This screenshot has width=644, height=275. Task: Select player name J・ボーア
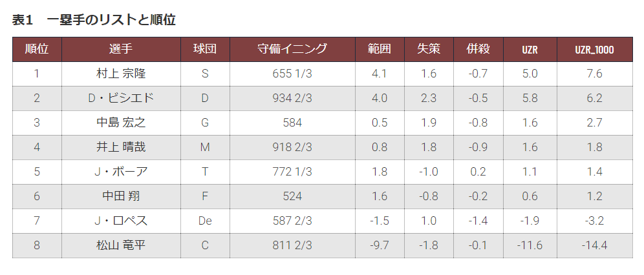pos(121,172)
